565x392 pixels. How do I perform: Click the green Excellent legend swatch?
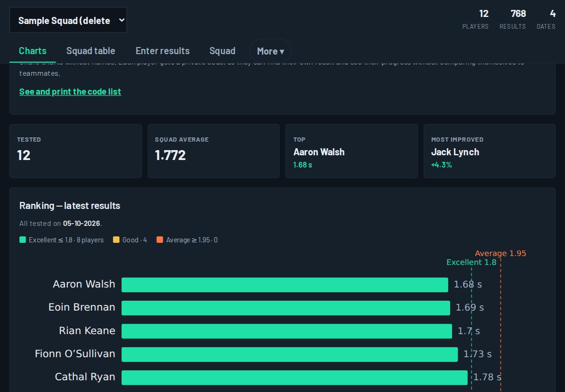pos(23,240)
